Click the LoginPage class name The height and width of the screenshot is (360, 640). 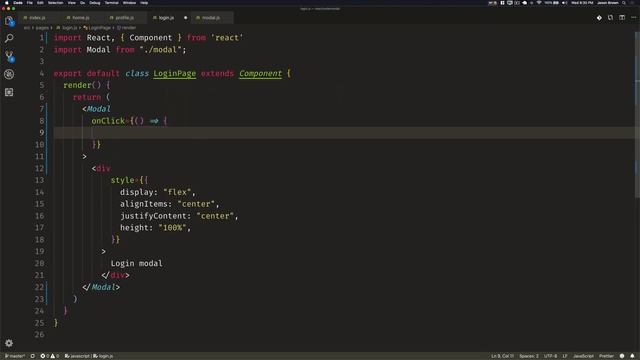click(x=174, y=73)
